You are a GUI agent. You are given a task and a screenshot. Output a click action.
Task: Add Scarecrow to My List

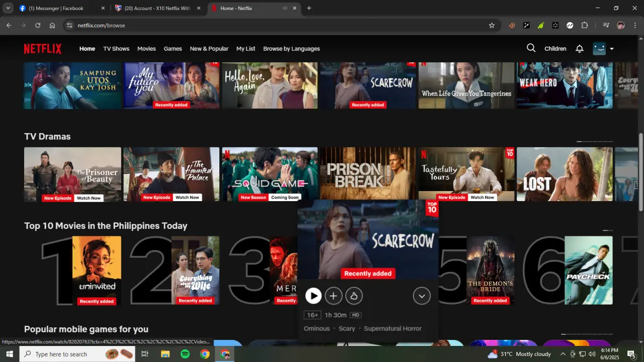pos(333,296)
